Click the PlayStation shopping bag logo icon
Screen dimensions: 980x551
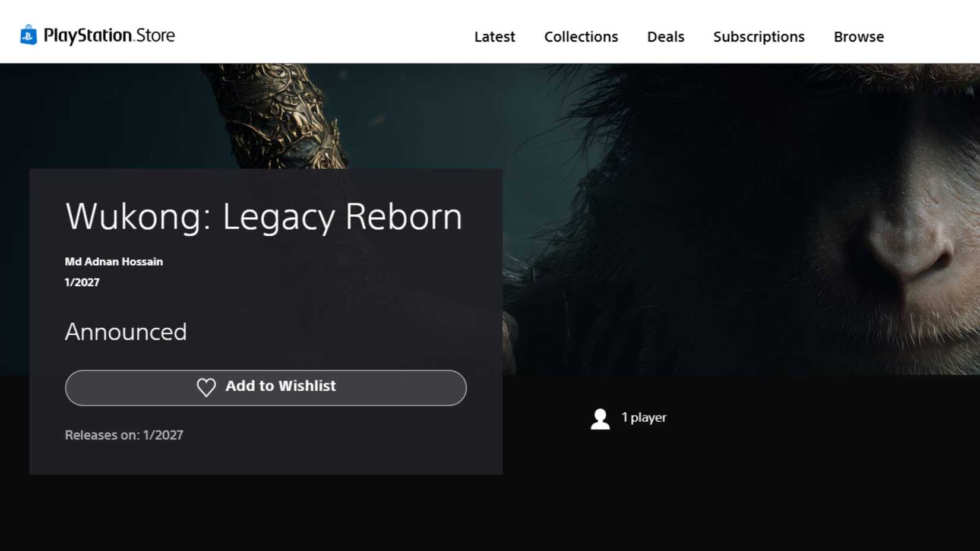pos(27,35)
